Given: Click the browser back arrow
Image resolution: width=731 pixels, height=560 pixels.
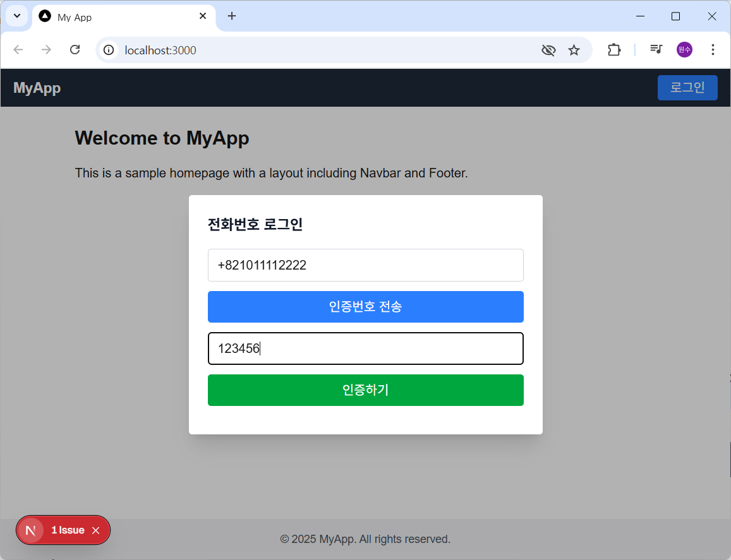Looking at the screenshot, I should [18, 50].
